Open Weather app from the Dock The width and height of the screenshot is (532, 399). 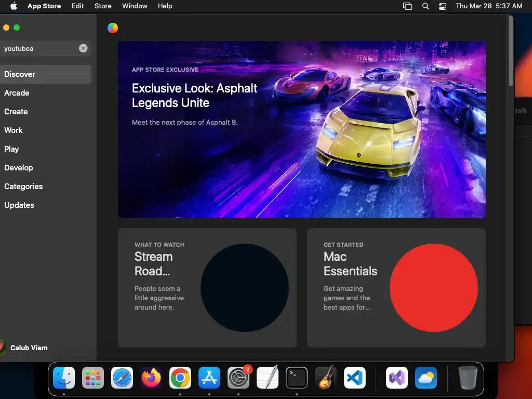click(x=426, y=378)
